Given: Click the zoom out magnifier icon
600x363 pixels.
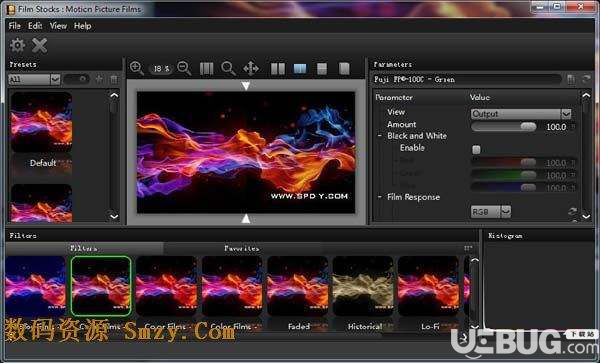Looking at the screenshot, I should [184, 68].
